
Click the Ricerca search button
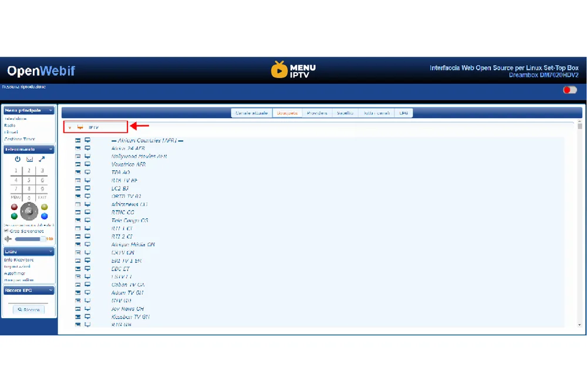pos(29,310)
